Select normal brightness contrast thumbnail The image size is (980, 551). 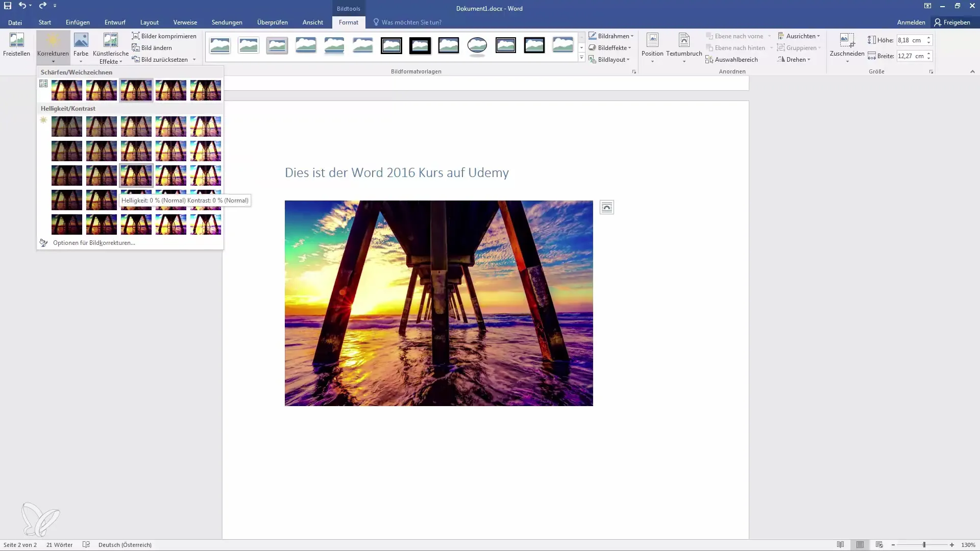(135, 175)
